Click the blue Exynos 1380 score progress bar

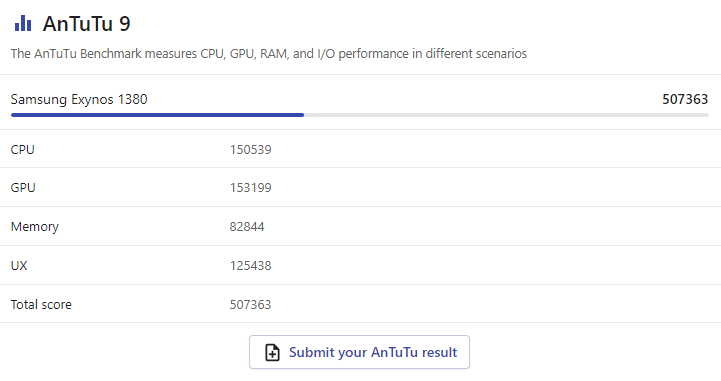[x=157, y=115]
